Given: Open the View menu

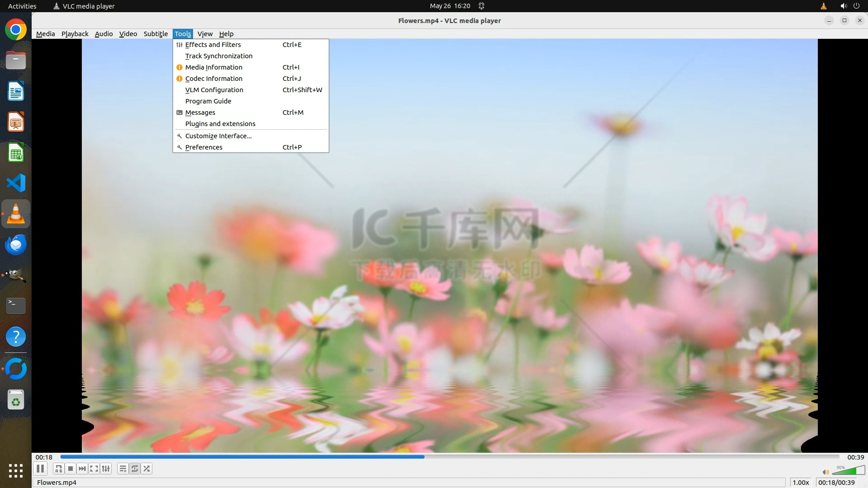Looking at the screenshot, I should coord(205,34).
